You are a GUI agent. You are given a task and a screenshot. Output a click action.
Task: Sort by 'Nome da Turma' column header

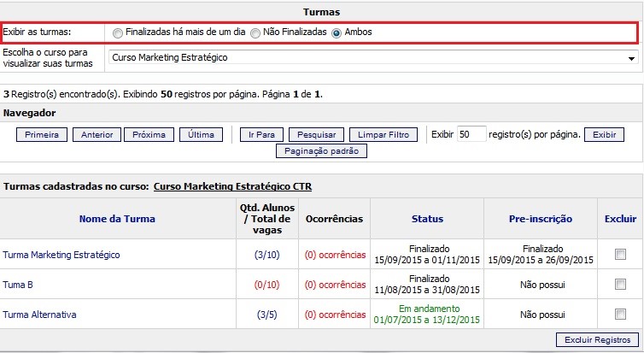pyautogui.click(x=116, y=219)
